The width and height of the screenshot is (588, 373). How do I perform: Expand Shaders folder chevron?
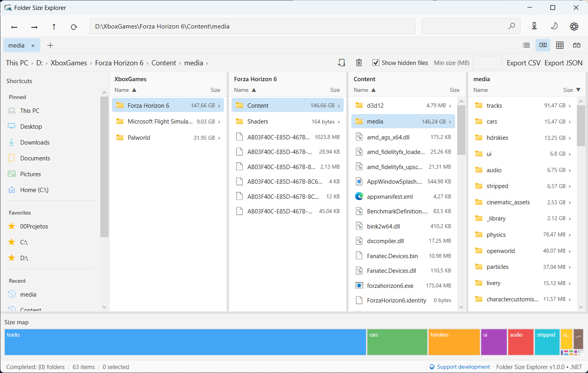(x=339, y=122)
